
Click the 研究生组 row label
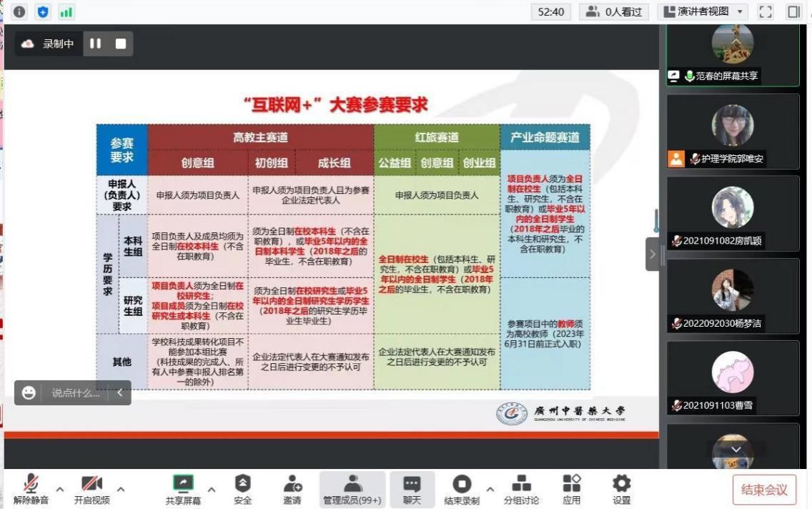[133, 306]
